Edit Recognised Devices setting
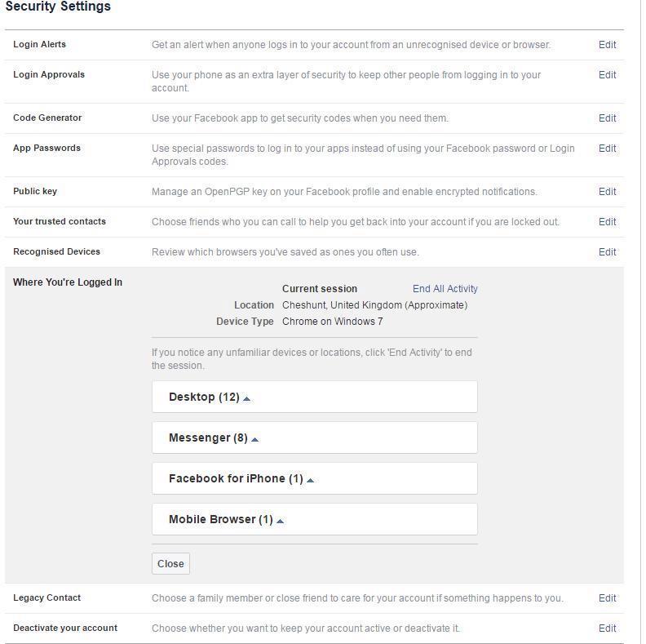Viewport: 646px width, 644px height. pyautogui.click(x=607, y=252)
